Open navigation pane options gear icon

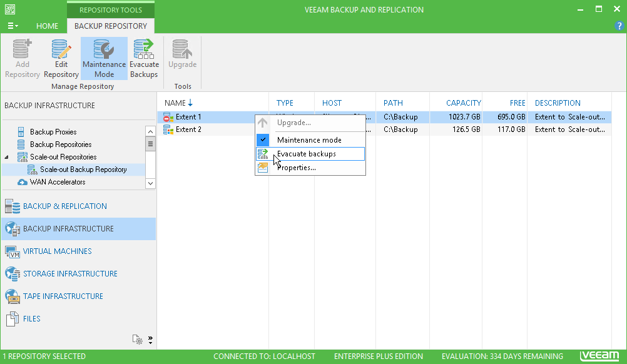[137, 340]
